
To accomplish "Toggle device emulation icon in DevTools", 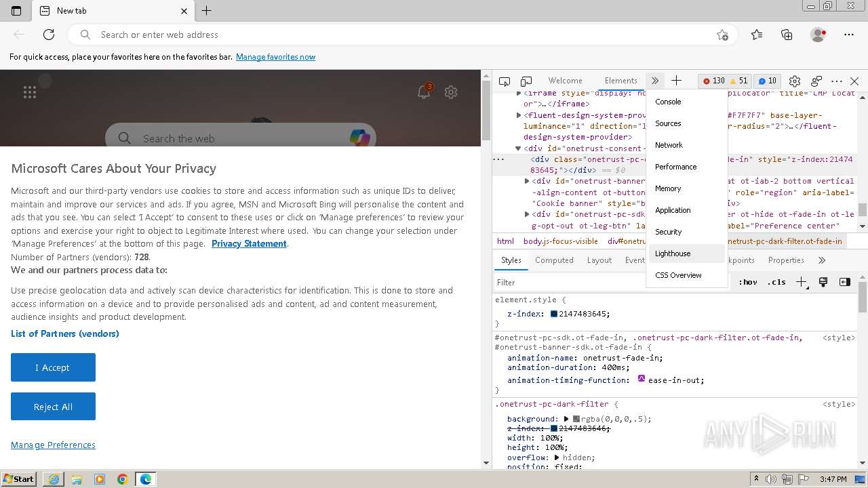I will click(x=526, y=81).
